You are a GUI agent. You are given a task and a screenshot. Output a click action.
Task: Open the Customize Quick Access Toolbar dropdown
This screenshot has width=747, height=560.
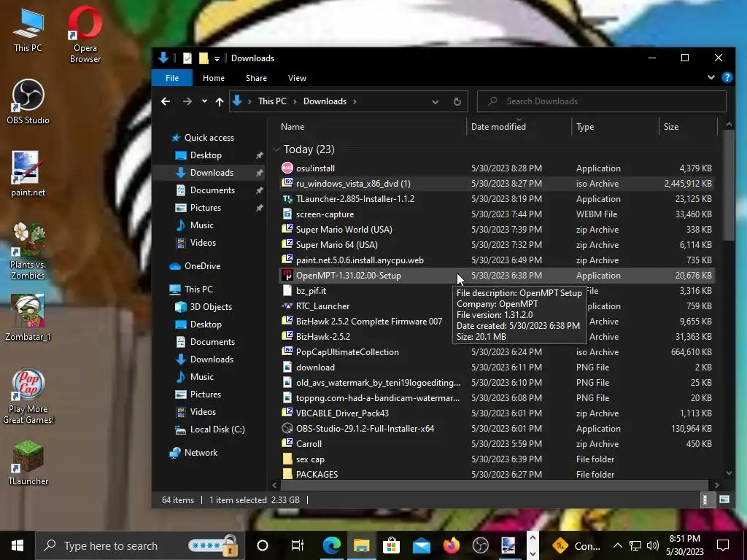point(217,58)
